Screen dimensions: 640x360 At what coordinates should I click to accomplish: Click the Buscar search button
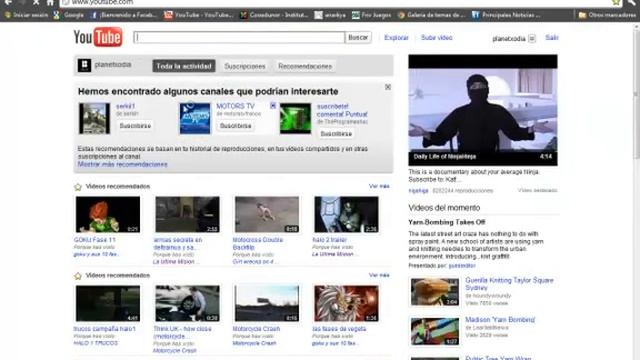(358, 38)
